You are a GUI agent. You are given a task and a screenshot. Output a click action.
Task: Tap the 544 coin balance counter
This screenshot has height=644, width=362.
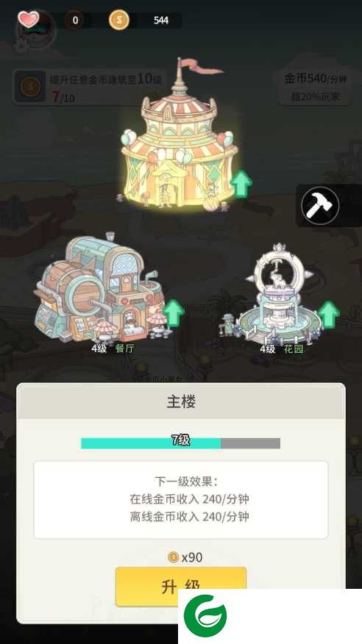160,20
